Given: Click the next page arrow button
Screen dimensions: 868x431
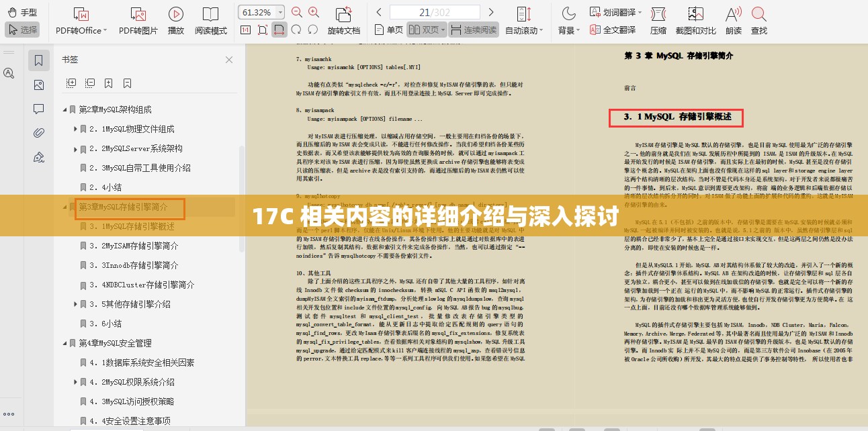Looking at the screenshot, I should pos(491,11).
